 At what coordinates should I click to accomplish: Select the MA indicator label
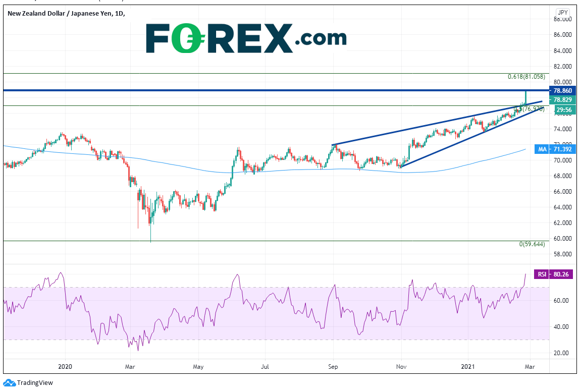(542, 149)
